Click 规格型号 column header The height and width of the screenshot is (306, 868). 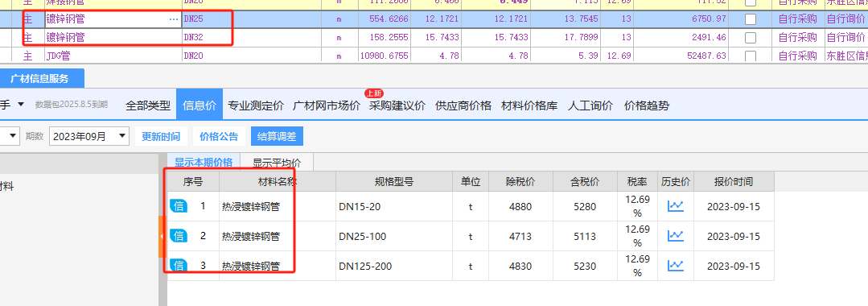(394, 181)
